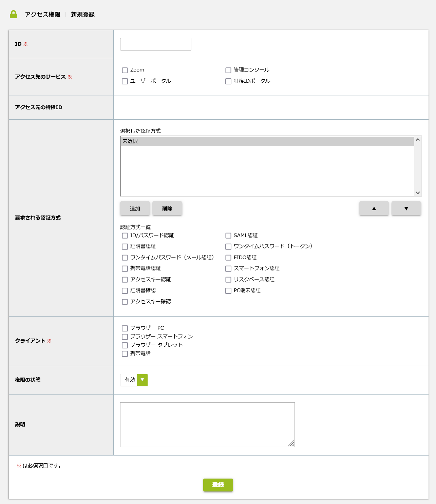The image size is (436, 504).
Task: Select SAML認証 checkbox
Action: 228,236
